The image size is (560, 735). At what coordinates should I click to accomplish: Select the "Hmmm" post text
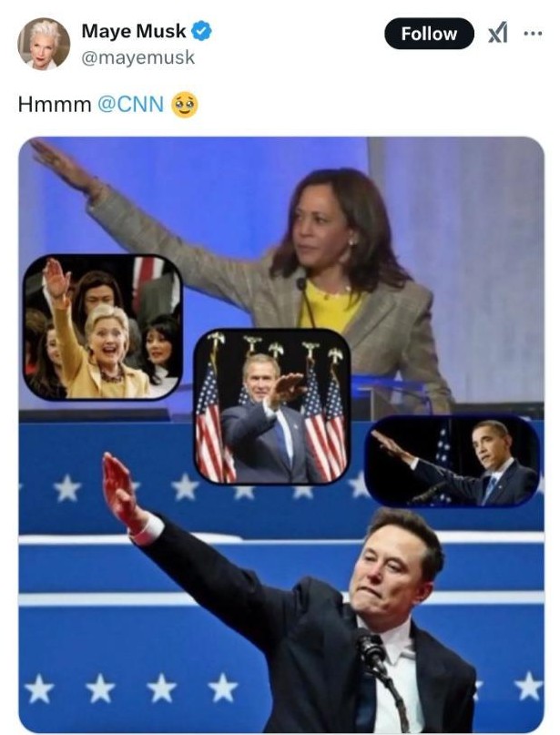point(55,104)
